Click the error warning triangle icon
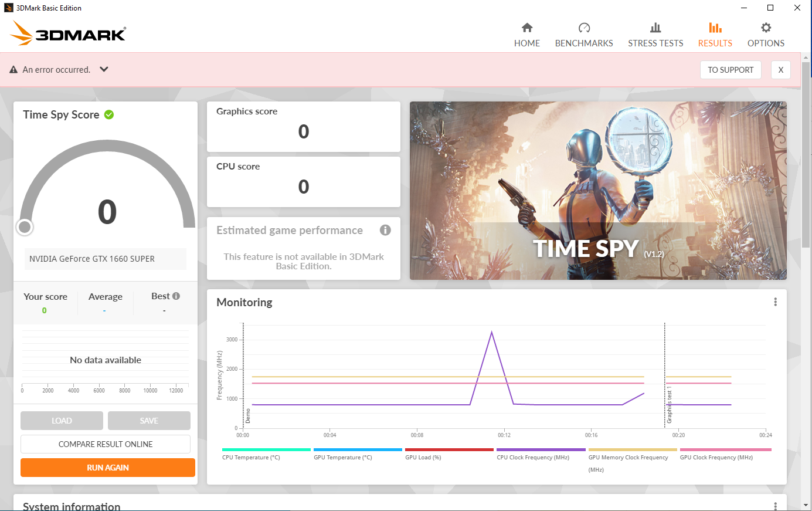 pyautogui.click(x=13, y=69)
